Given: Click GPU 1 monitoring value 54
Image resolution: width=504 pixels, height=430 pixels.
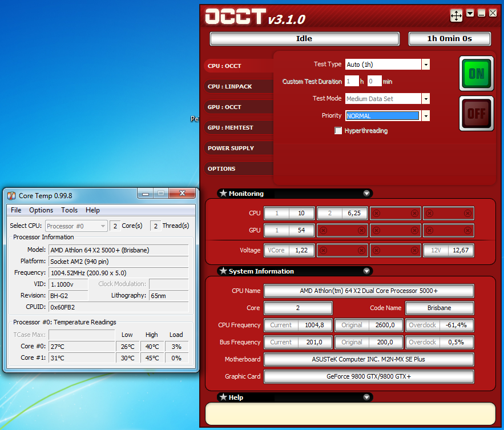Looking at the screenshot, I should (301, 230).
